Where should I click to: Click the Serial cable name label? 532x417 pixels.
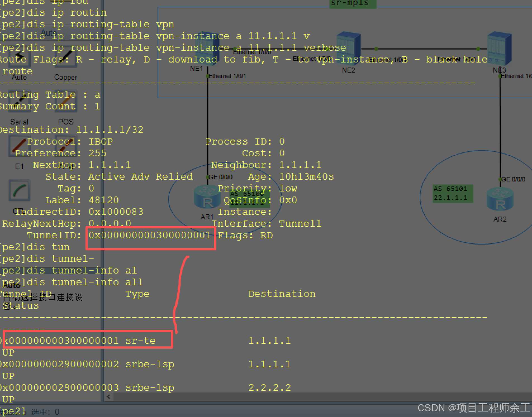[x=19, y=122]
